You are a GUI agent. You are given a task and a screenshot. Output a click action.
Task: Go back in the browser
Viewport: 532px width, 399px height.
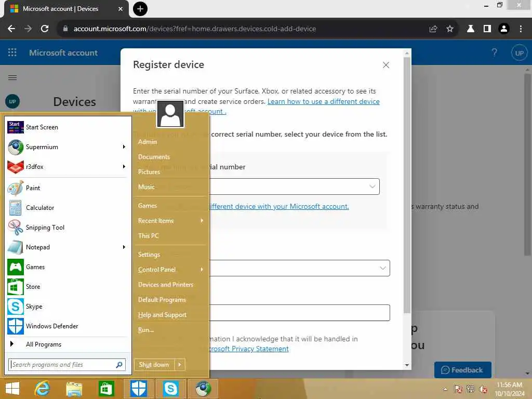[x=11, y=29]
